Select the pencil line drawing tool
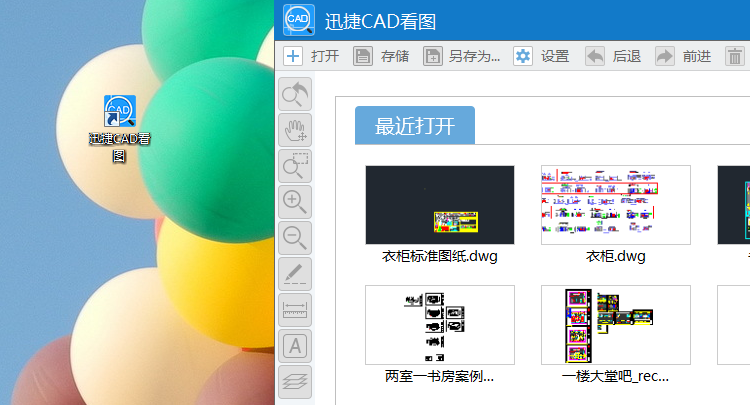750x405 pixels. (295, 274)
